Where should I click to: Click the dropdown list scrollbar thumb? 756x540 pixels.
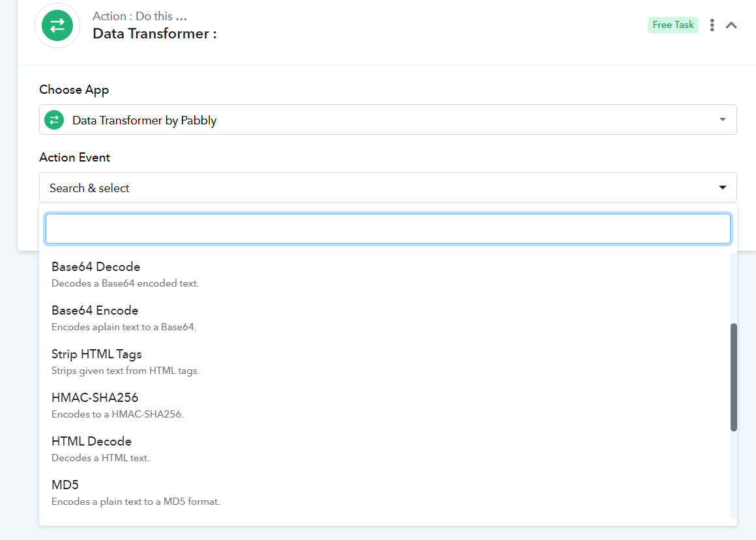click(x=733, y=377)
